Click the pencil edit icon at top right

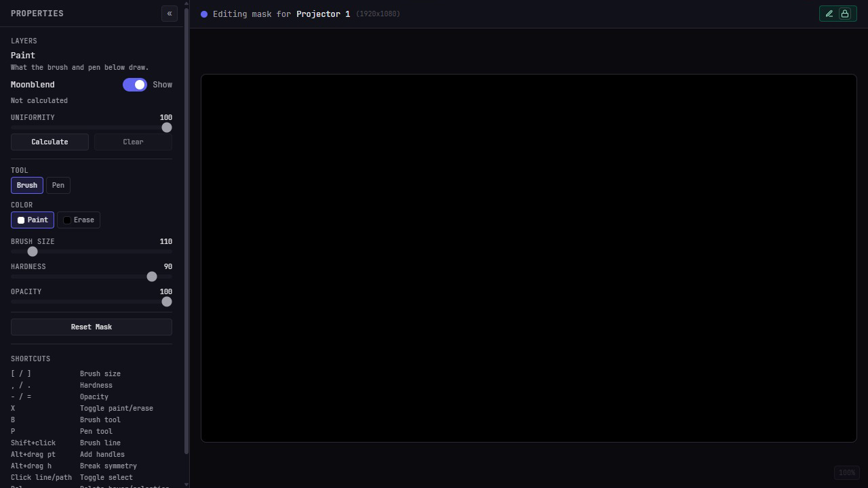point(829,14)
